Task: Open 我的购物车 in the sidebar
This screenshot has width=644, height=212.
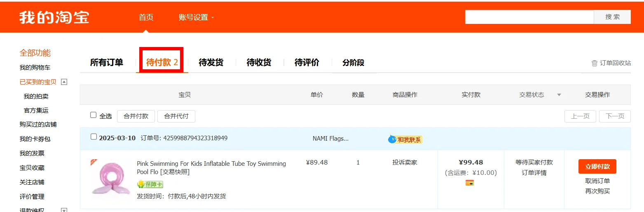Action: pos(35,68)
